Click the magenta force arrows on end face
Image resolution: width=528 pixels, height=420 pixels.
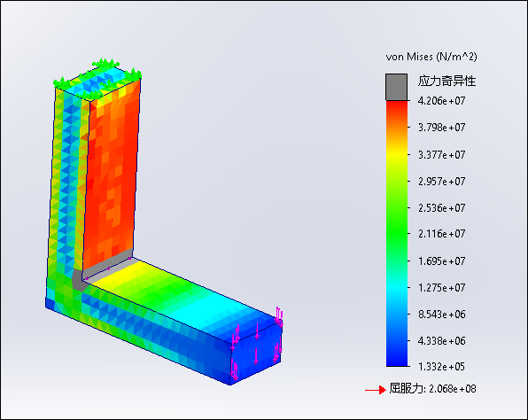(257, 344)
